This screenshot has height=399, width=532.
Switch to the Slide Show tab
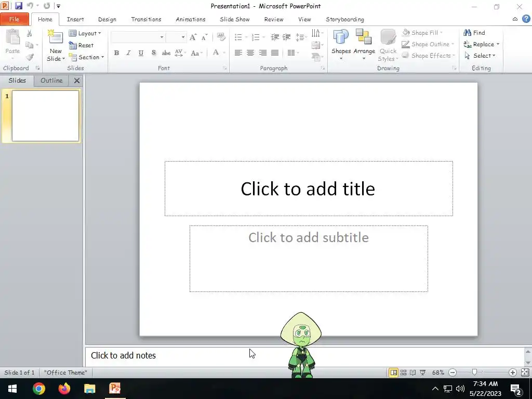(235, 19)
